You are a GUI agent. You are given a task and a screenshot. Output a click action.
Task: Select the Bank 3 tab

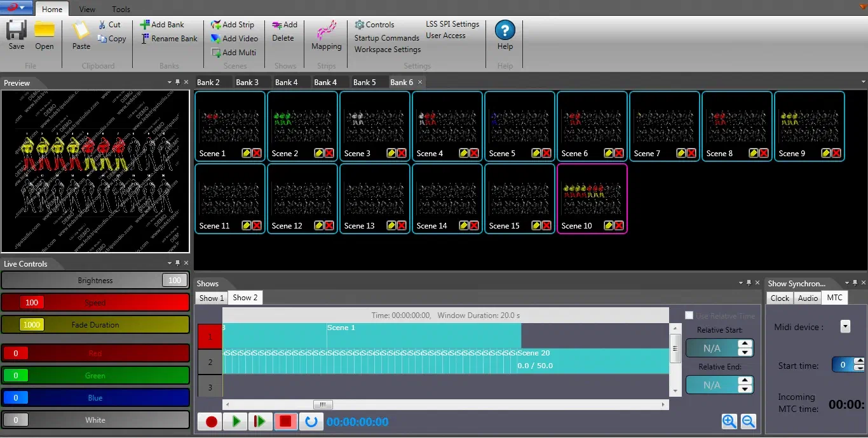[247, 83]
